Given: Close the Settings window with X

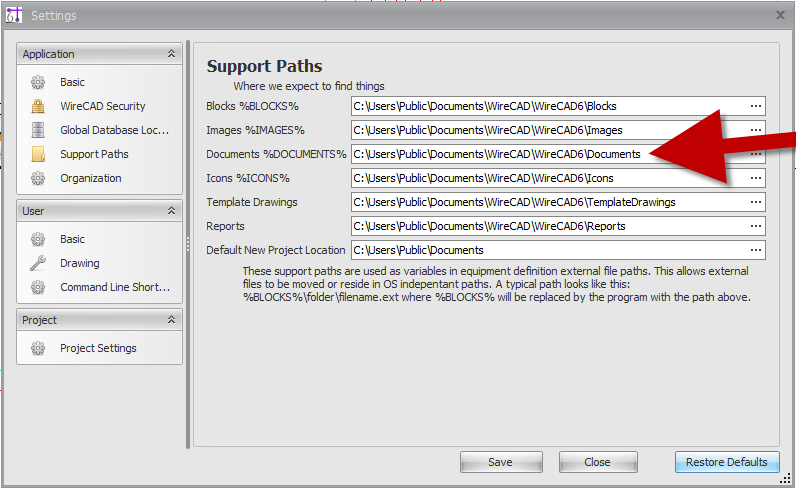Looking at the screenshot, I should click(x=780, y=15).
